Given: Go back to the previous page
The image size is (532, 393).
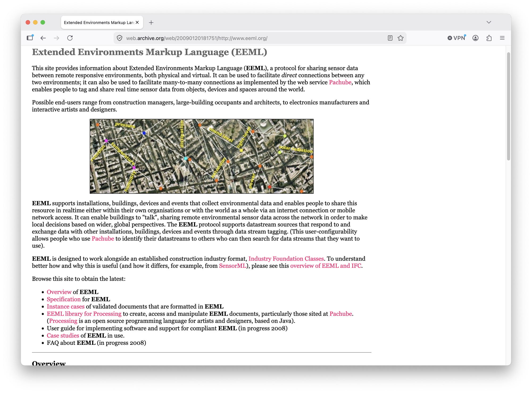Looking at the screenshot, I should click(x=43, y=38).
